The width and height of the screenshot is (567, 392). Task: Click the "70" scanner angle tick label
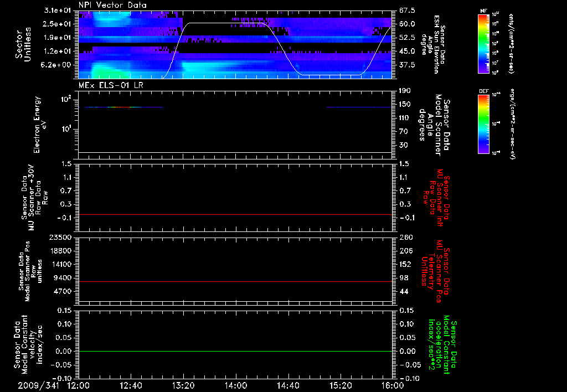click(x=404, y=132)
